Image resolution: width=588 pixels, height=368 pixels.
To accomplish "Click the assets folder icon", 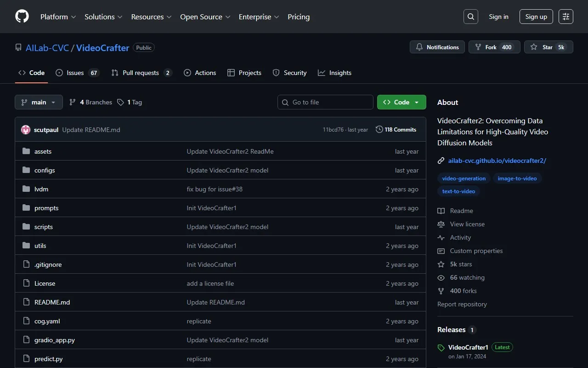I will (x=26, y=151).
